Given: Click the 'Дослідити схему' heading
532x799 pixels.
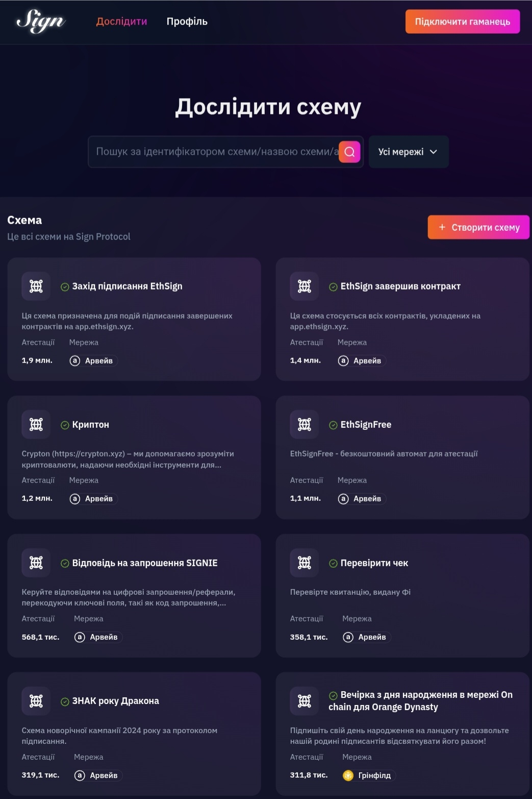Looking at the screenshot, I should [x=268, y=107].
